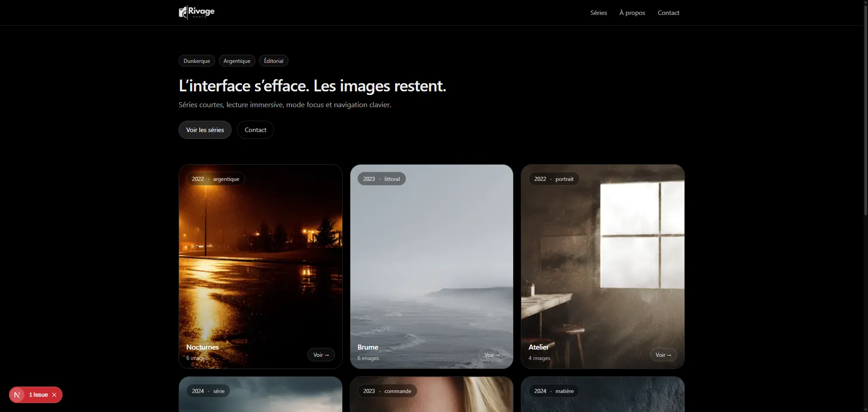868x412 pixels.
Task: Open the À propos page
Action: pos(632,12)
